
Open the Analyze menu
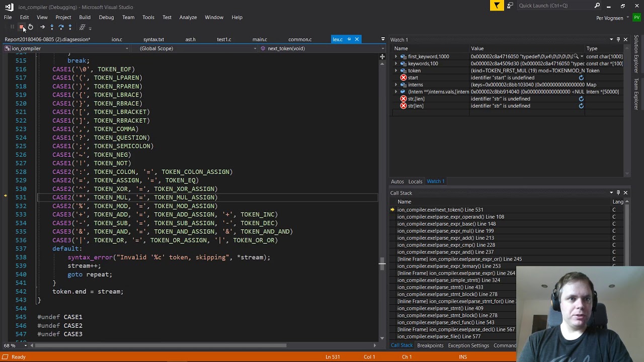point(188,17)
